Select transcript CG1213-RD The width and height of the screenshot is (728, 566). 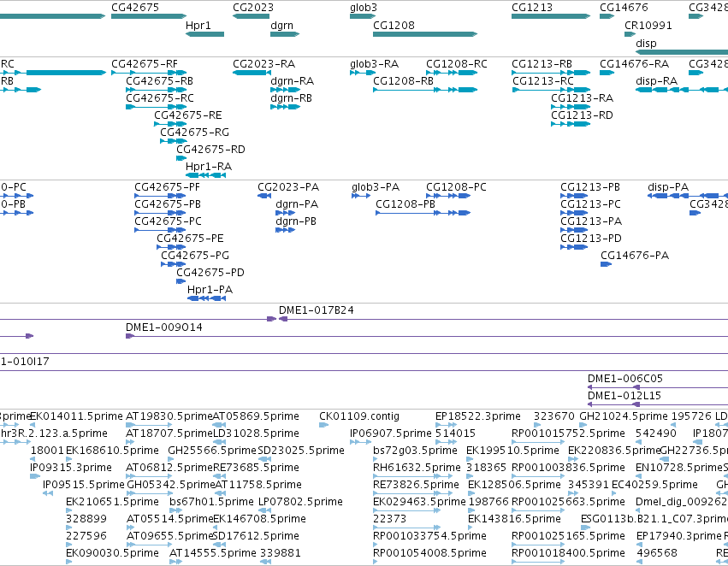[x=582, y=115]
